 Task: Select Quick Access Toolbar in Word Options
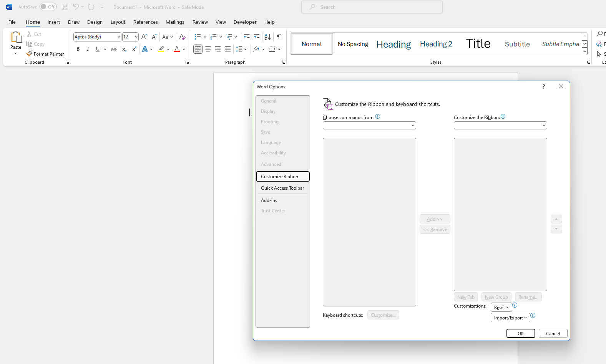[282, 188]
